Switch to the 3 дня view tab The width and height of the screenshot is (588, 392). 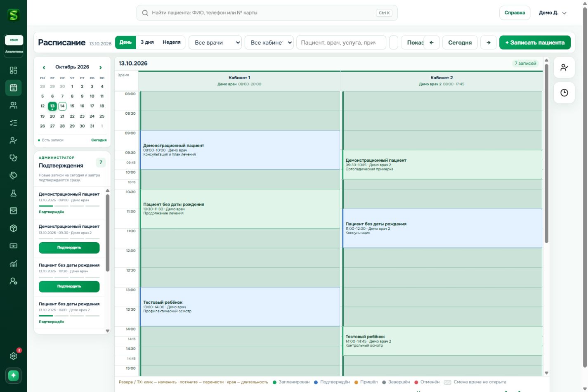147,42
